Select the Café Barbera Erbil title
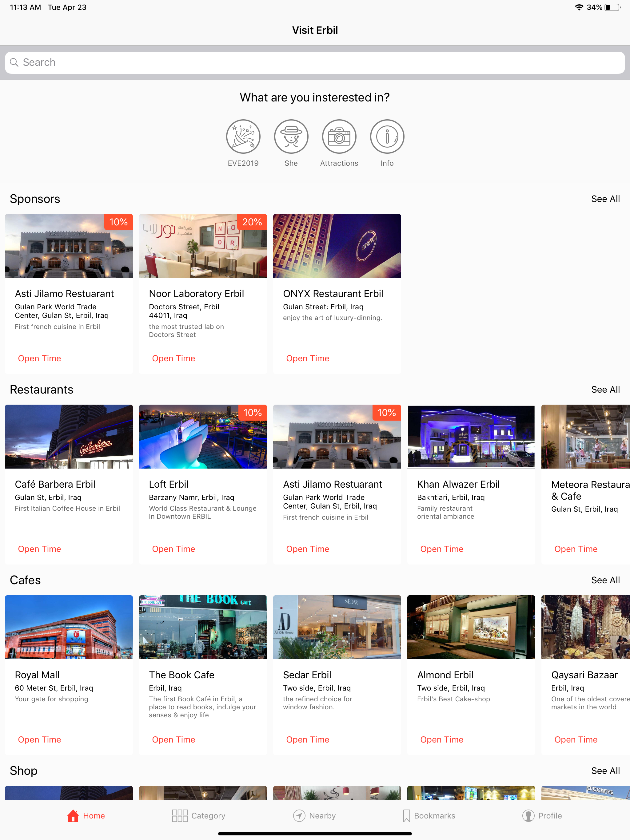 pos(55,485)
